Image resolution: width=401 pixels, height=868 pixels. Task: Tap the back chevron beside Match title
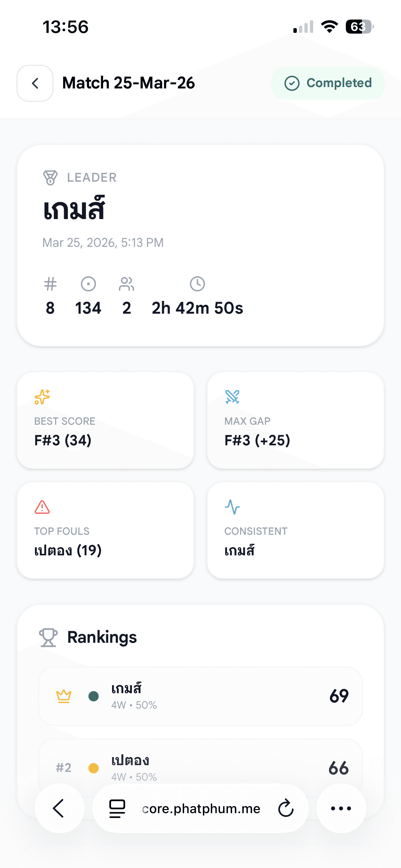pyautogui.click(x=35, y=83)
